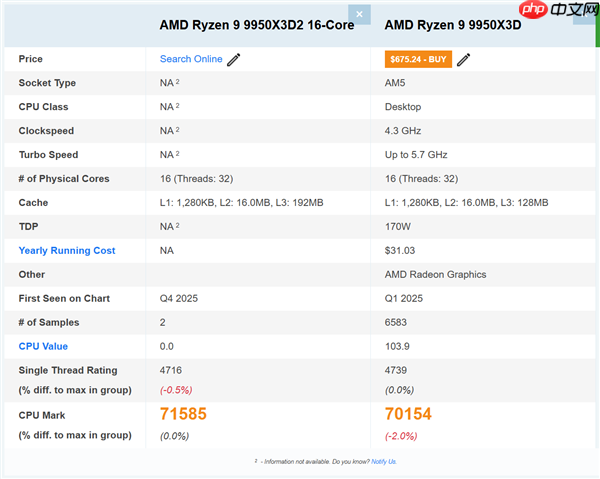Click the Desktop CPU class value
This screenshot has width=600, height=479.
pos(403,107)
